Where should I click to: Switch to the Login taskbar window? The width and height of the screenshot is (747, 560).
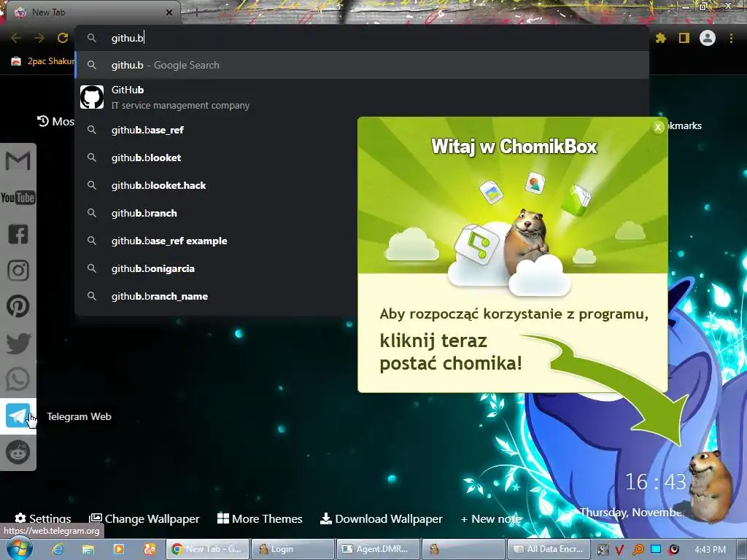click(x=293, y=549)
